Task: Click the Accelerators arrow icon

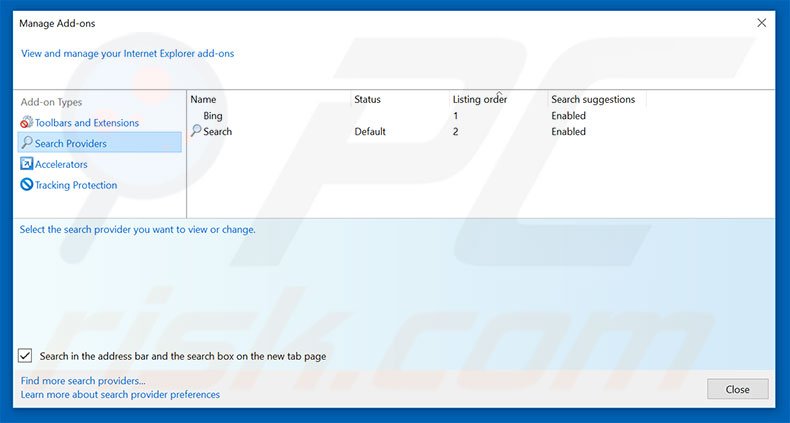Action: 26,164
